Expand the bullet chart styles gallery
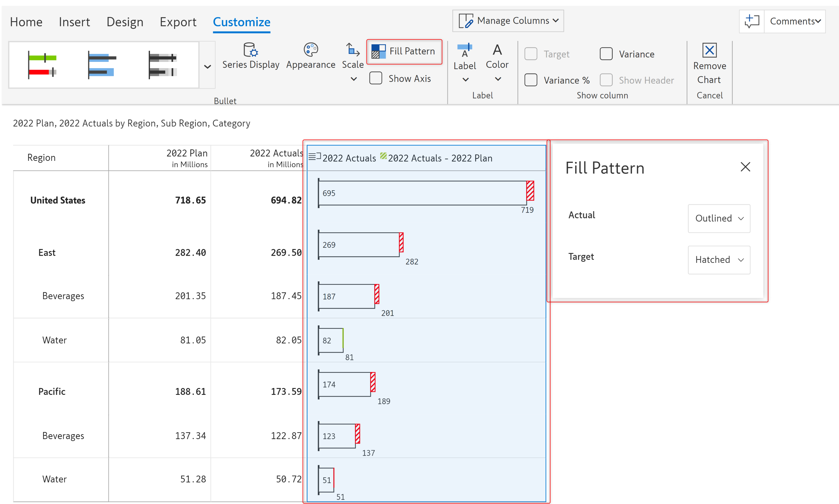Screen dimensions: 839x504 click(207, 66)
